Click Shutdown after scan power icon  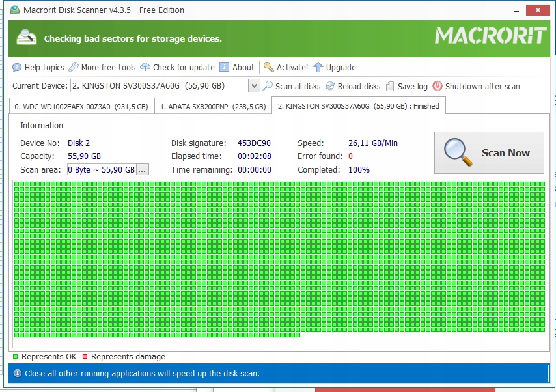[x=438, y=86]
